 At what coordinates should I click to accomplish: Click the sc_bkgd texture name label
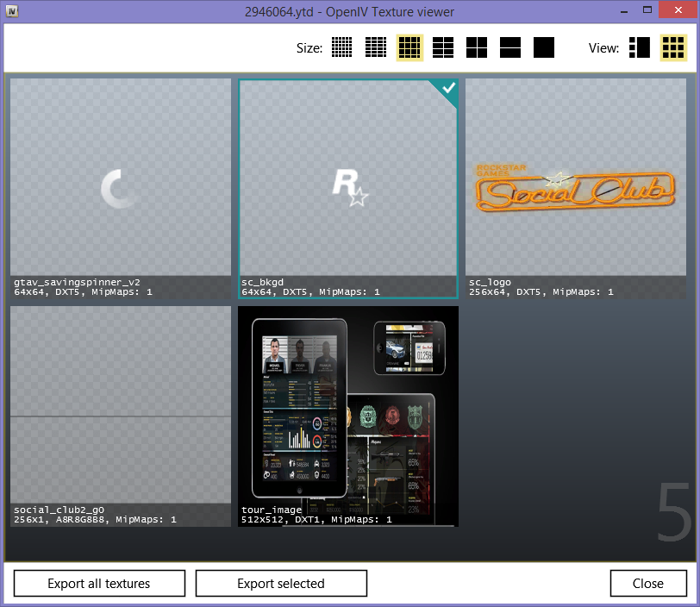click(x=262, y=282)
